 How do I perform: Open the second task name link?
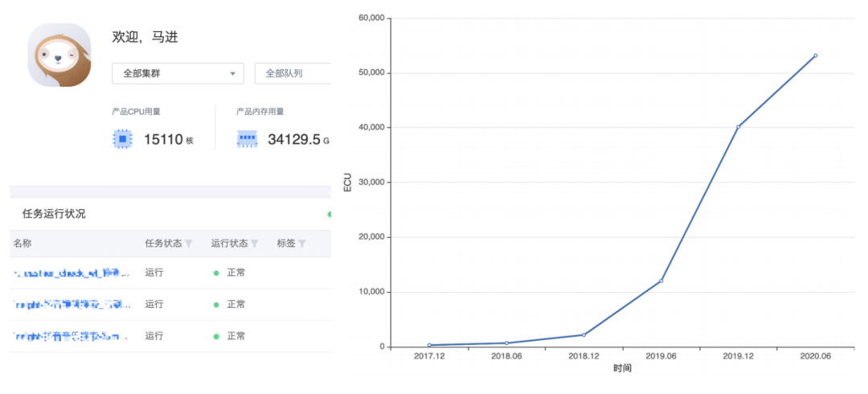(x=71, y=304)
